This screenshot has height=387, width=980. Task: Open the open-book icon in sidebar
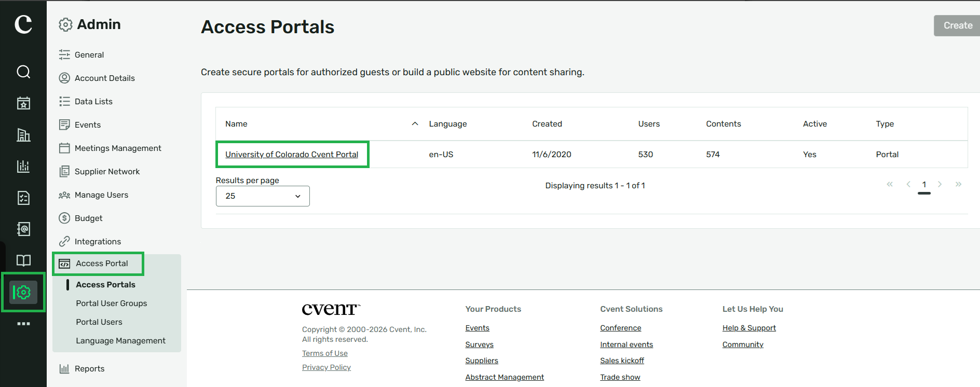[23, 260]
